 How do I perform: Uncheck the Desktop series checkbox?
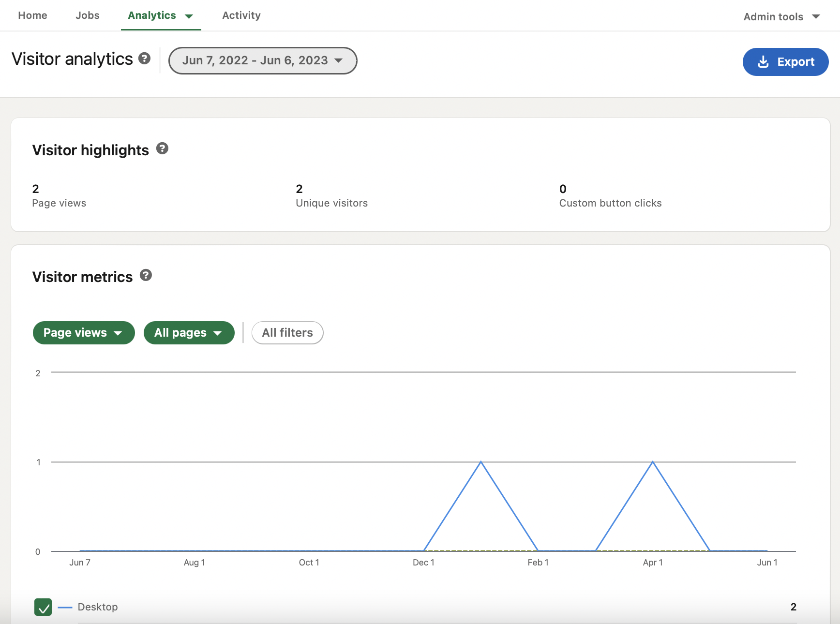[43, 607]
